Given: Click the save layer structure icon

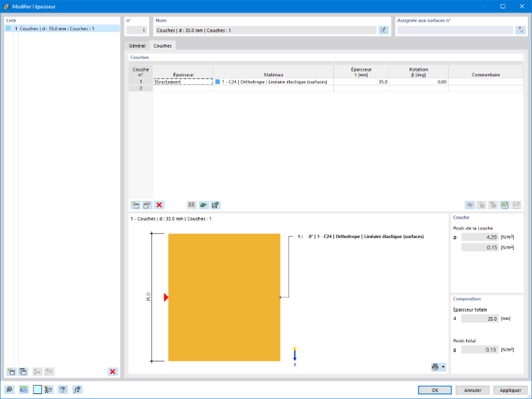Looking at the screenshot, I should point(215,205).
